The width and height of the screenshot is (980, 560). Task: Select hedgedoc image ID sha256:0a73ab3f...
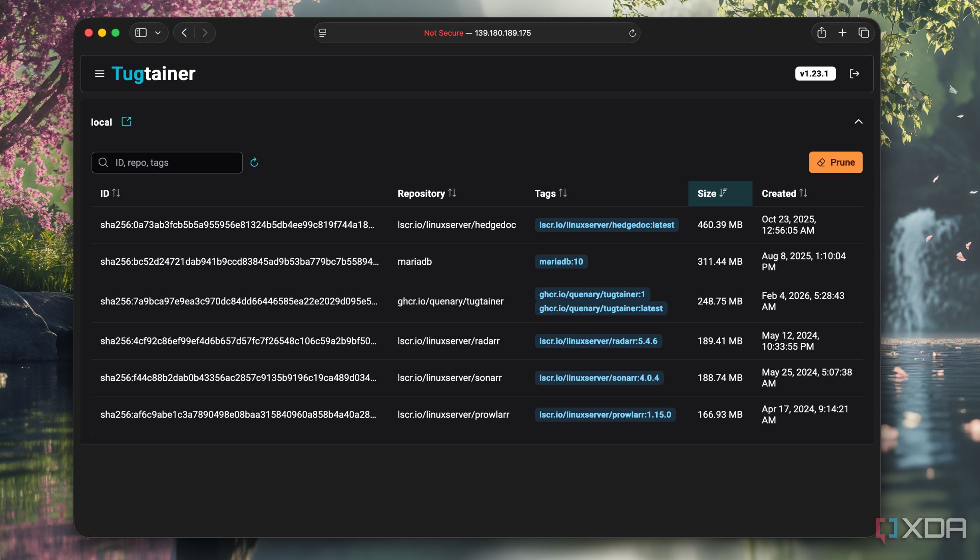click(x=237, y=225)
